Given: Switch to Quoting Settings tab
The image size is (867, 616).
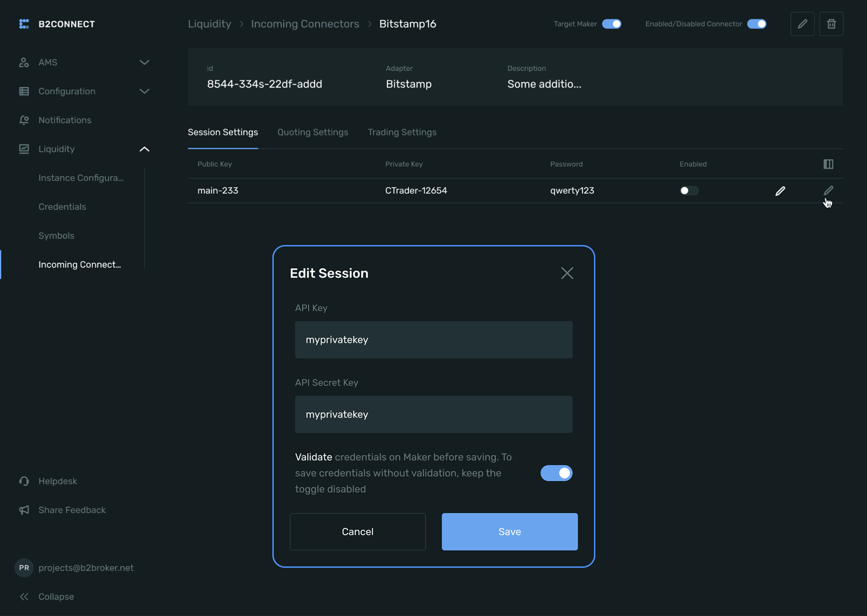Looking at the screenshot, I should pos(312,132).
